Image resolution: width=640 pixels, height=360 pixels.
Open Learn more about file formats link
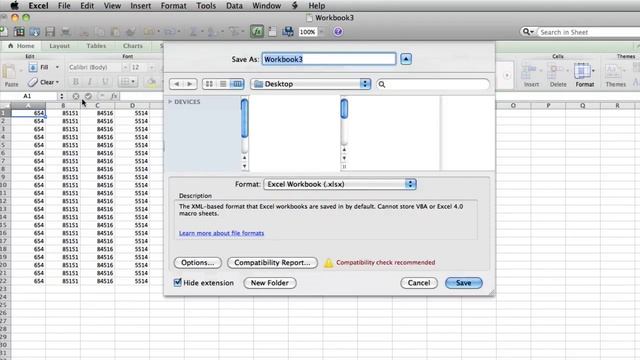tap(221, 233)
